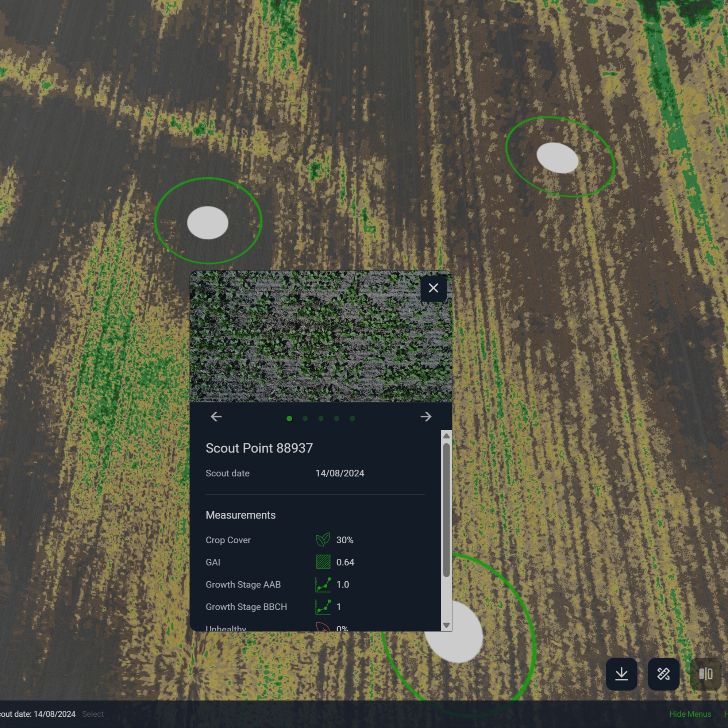The height and width of the screenshot is (728, 728).
Task: Open the ruler and pencil measure tool
Action: (663, 674)
